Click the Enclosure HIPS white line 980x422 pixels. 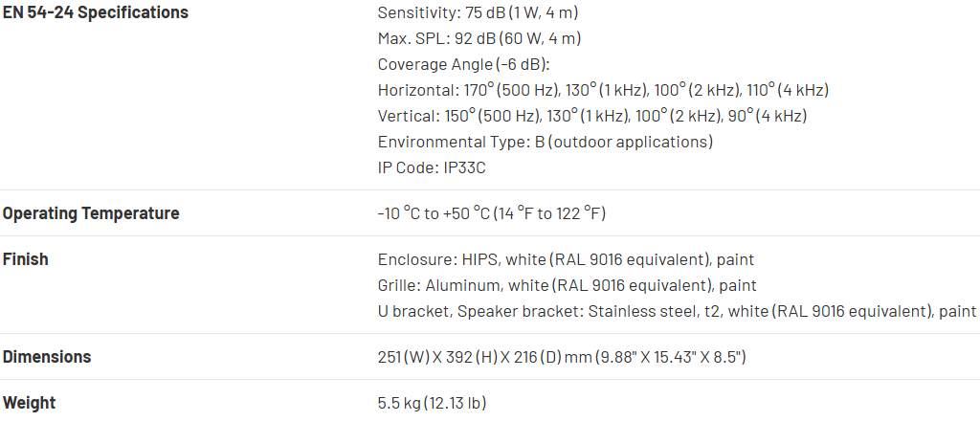click(x=567, y=259)
